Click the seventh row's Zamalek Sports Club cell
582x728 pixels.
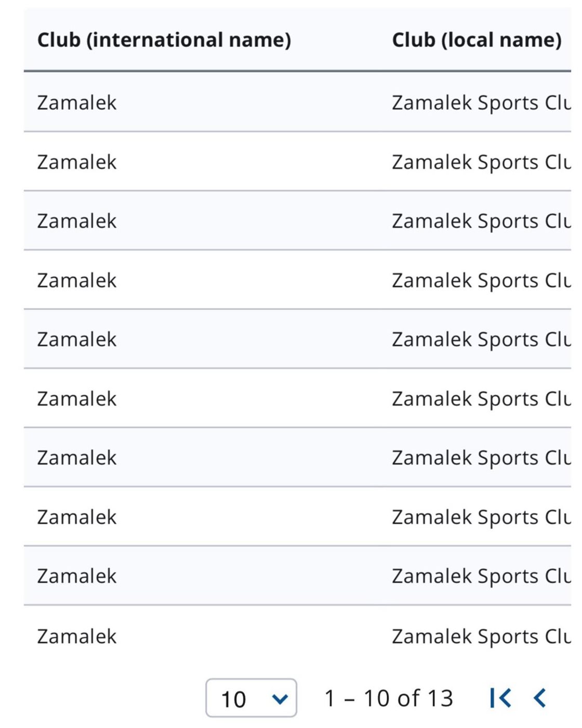point(481,458)
